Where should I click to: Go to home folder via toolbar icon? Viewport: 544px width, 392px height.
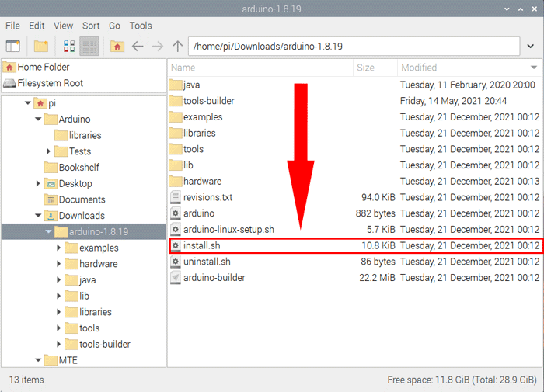pos(117,46)
